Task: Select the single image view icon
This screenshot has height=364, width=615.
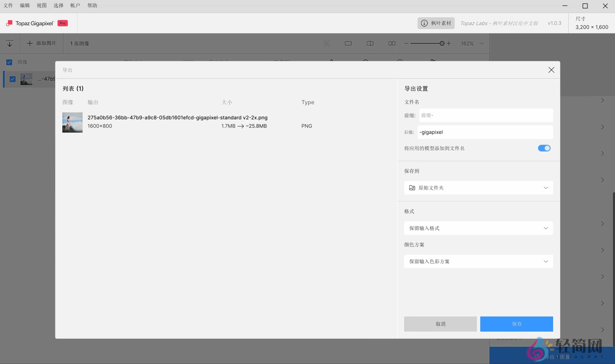Action: 348,43
